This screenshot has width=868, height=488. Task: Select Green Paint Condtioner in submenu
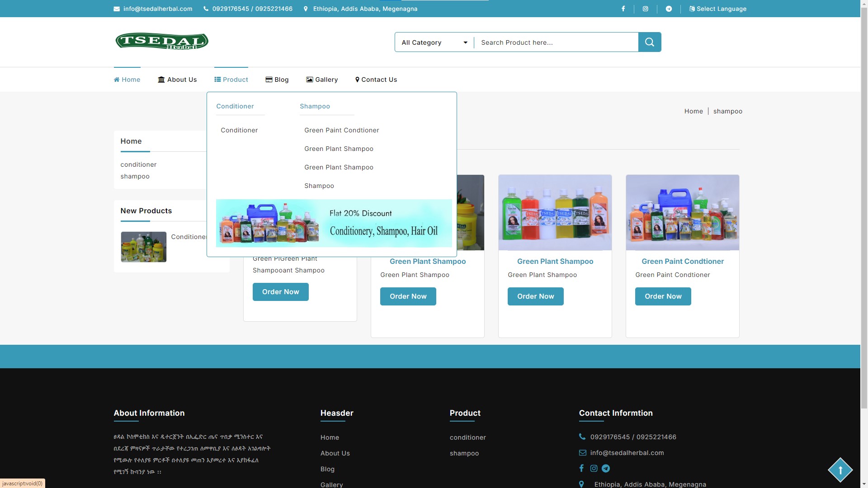point(341,130)
